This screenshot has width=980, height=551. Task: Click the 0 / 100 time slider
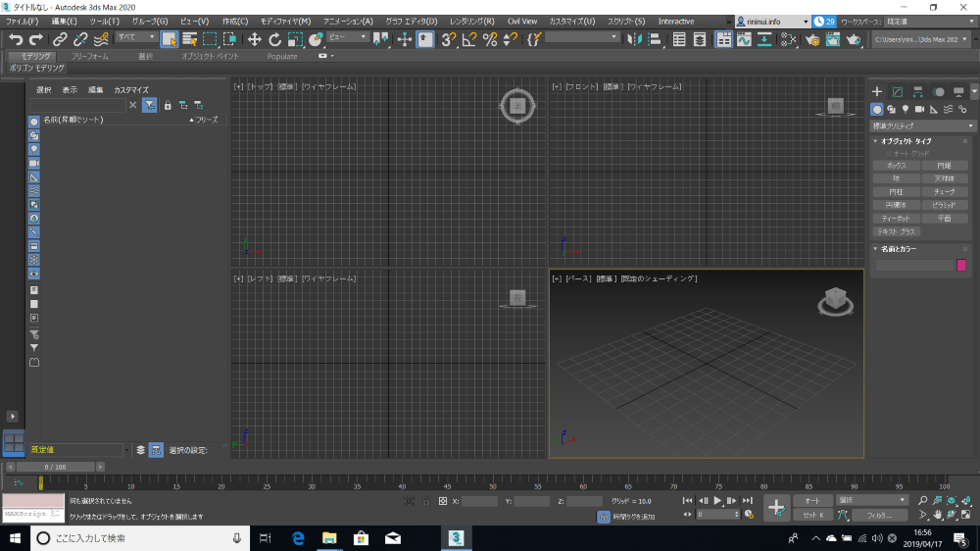(55, 468)
